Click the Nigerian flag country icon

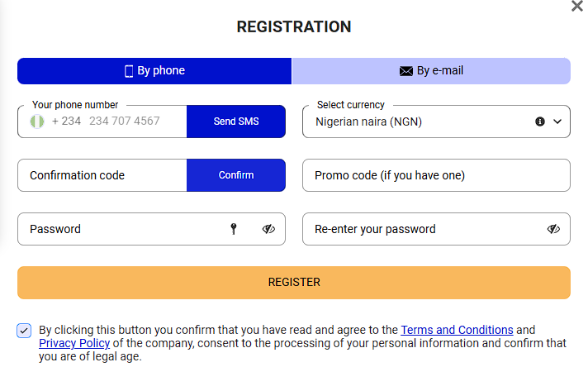(x=36, y=121)
